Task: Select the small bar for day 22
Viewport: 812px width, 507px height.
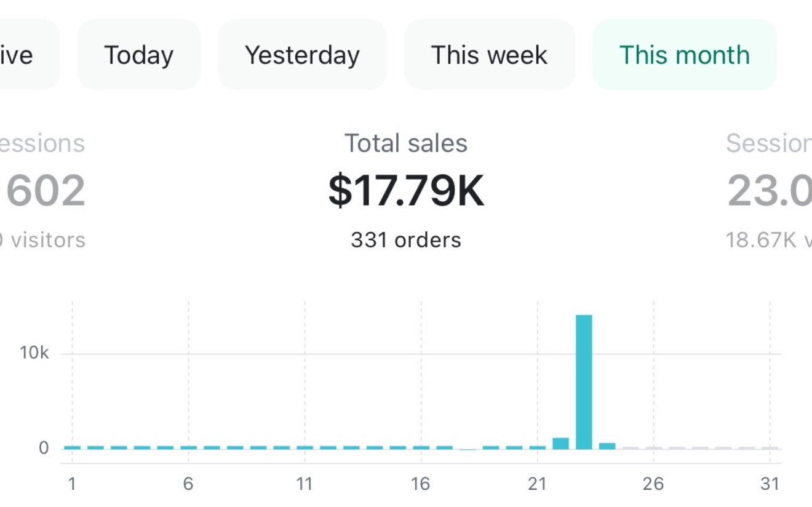Action: [x=560, y=443]
